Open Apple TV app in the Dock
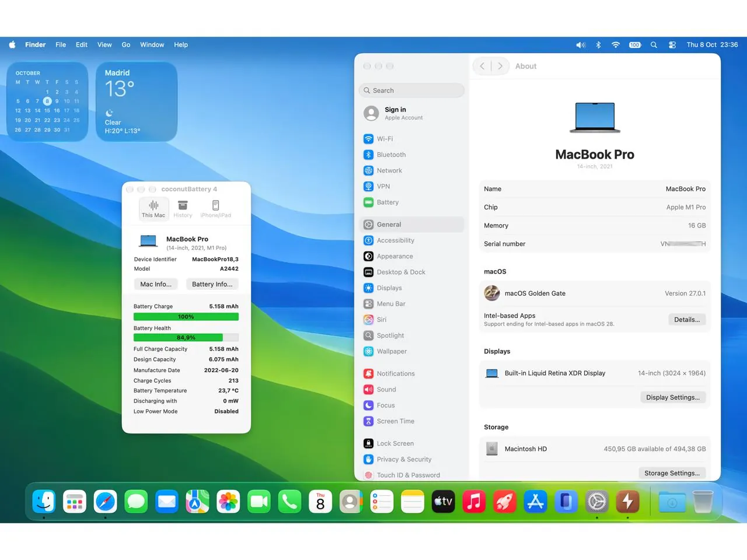 pyautogui.click(x=443, y=502)
